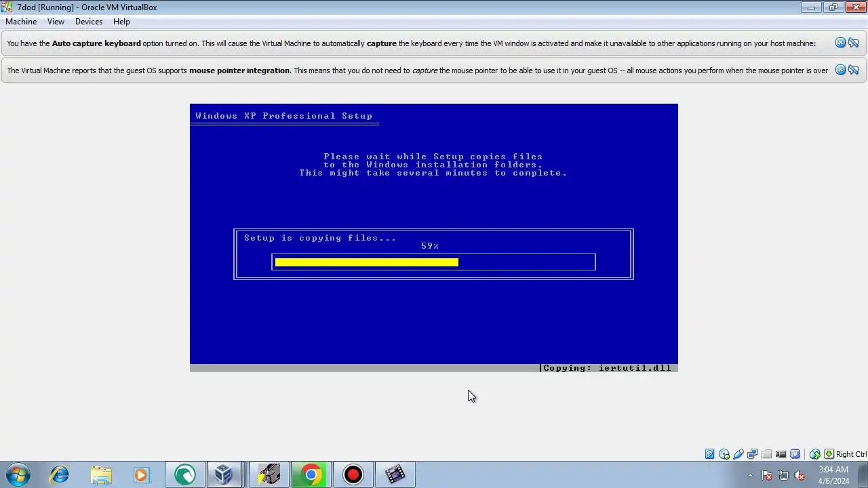Open Windows Media Player from taskbar

click(141, 474)
